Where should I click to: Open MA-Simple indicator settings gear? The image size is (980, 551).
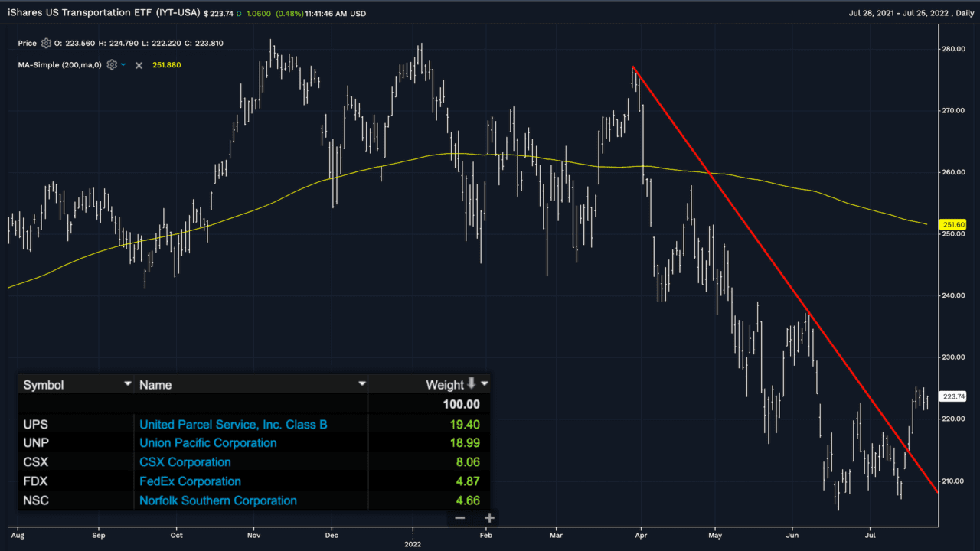coord(112,65)
